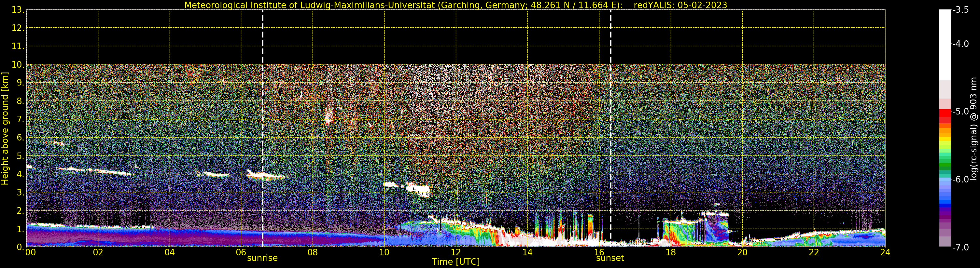The width and height of the screenshot is (980, 268).
Task: Click the height axis tick label 12
Action: [x=18, y=28]
